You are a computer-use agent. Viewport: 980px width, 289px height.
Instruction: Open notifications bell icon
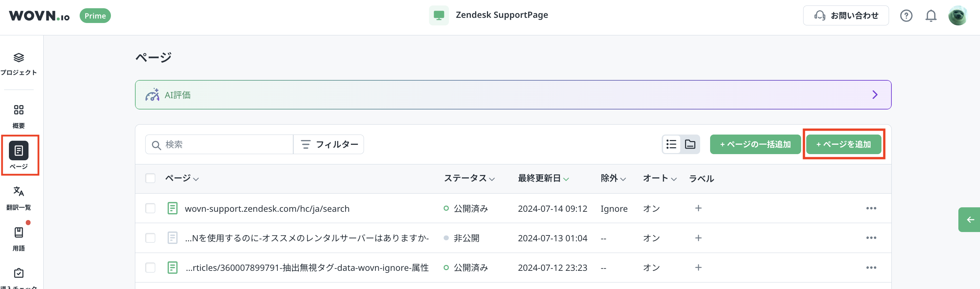[931, 15]
